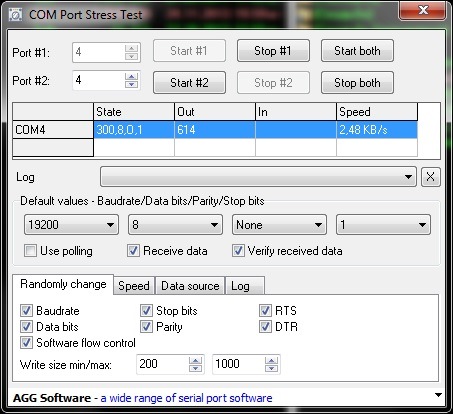This screenshot has height=414, width=453.
Task: Increase Port #2 number with up arrow
Action: click(x=131, y=77)
